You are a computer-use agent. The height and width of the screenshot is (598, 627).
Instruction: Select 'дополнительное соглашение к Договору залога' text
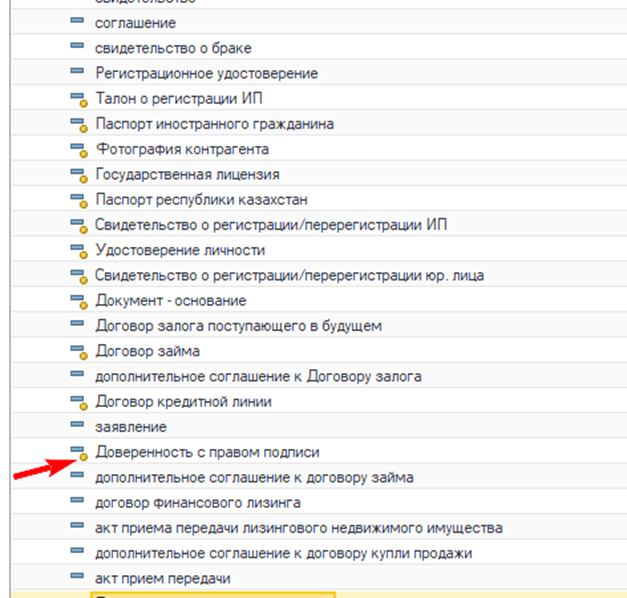click(258, 376)
